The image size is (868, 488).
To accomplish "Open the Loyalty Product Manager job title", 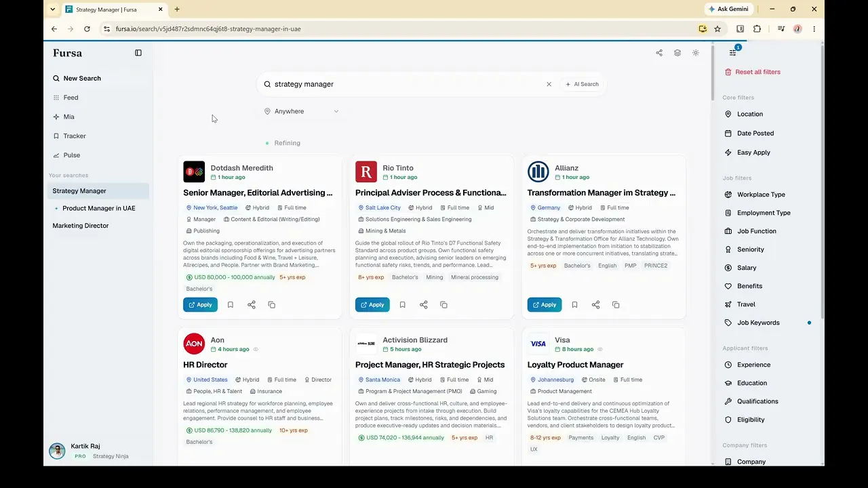I will click(576, 365).
